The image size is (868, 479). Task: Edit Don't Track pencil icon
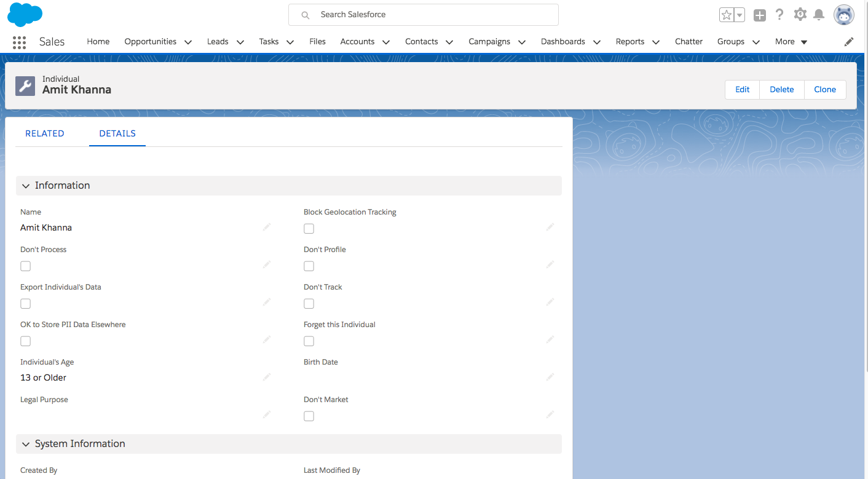[550, 303]
